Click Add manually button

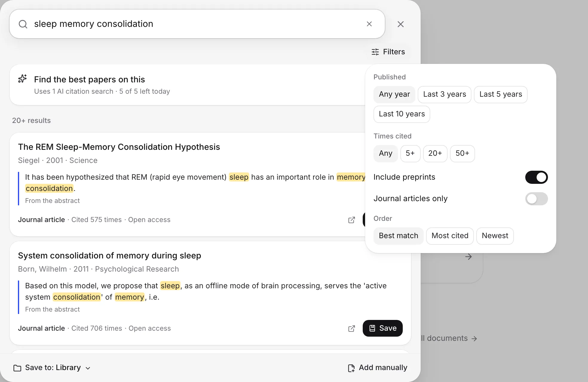[x=378, y=368]
